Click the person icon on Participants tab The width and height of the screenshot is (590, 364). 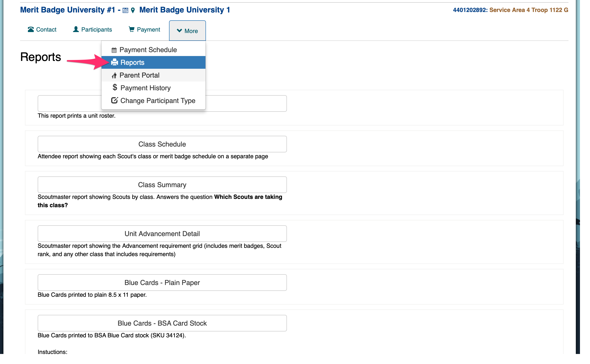coord(76,29)
